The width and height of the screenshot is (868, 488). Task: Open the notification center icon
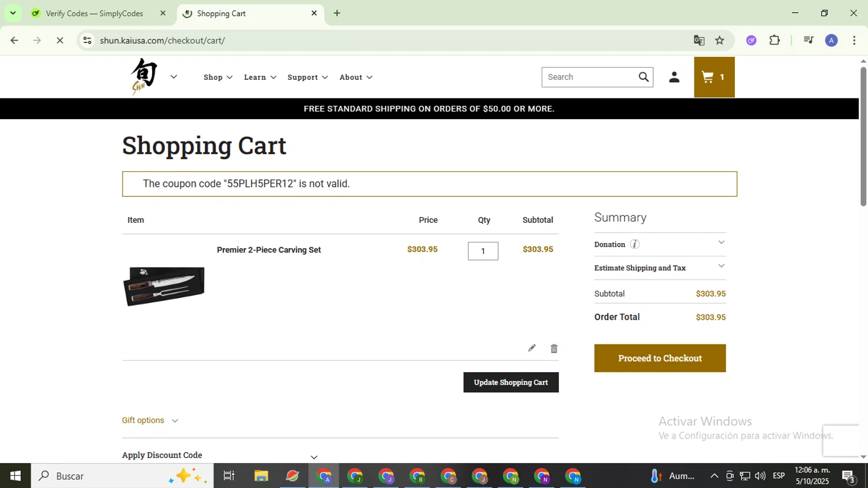click(x=849, y=476)
